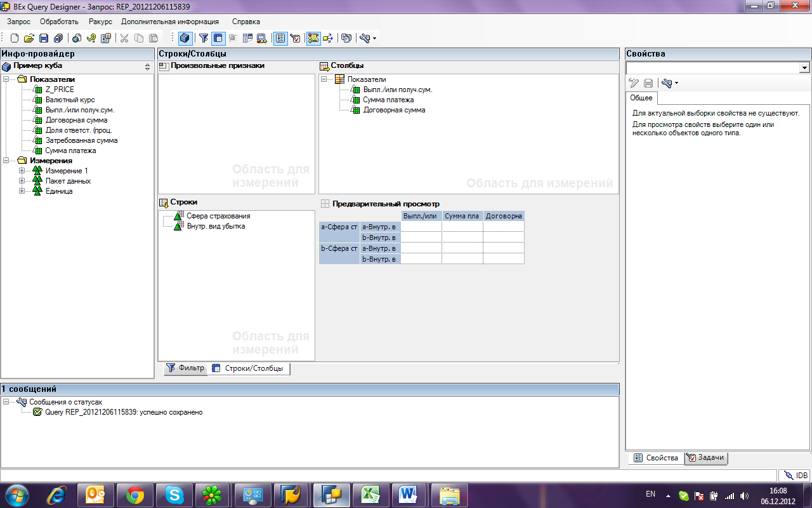Viewport: 812px width, 508px height.
Task: Expand the Пакет данных dimension node
Action: [22, 181]
